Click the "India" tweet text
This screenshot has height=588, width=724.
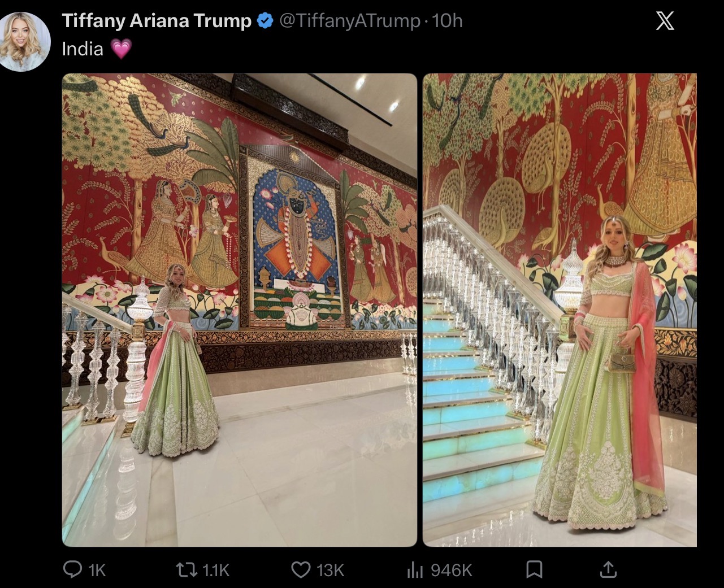pyautogui.click(x=83, y=49)
